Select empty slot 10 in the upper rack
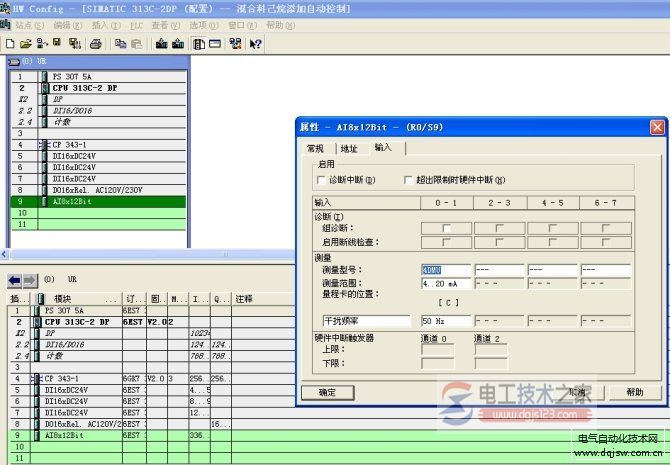This screenshot has width=670, height=465. coord(99,213)
